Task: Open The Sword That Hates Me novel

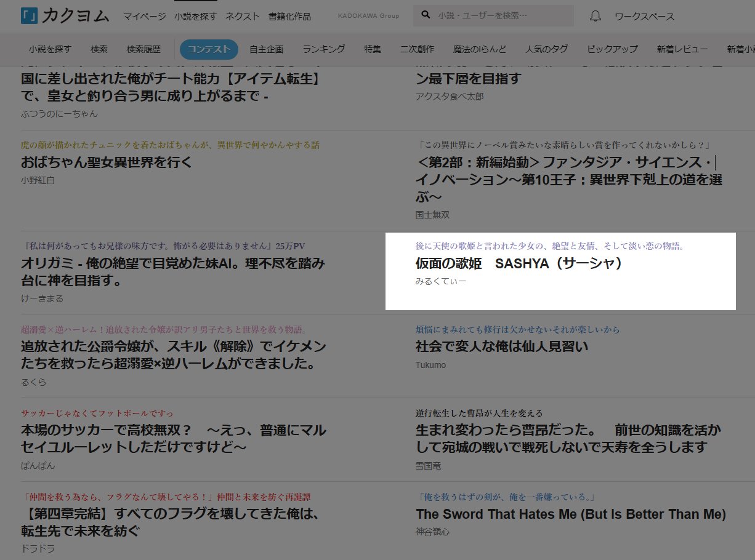Action: [570, 514]
